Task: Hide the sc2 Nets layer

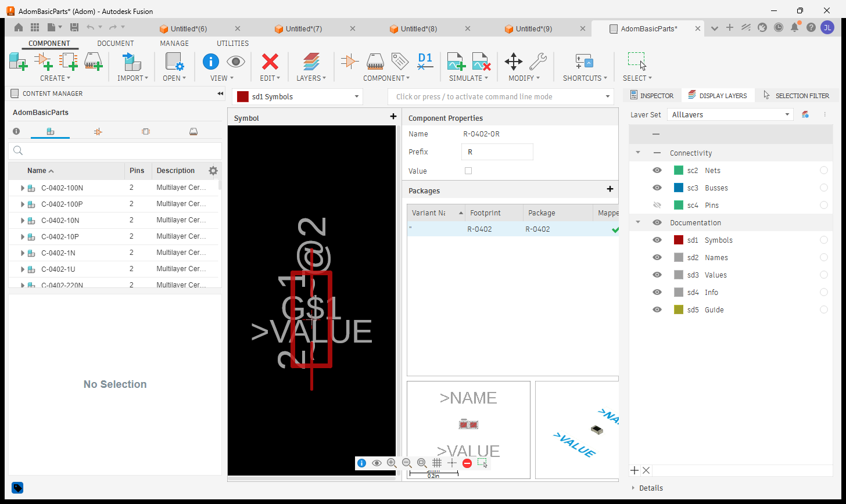Action: pos(657,170)
